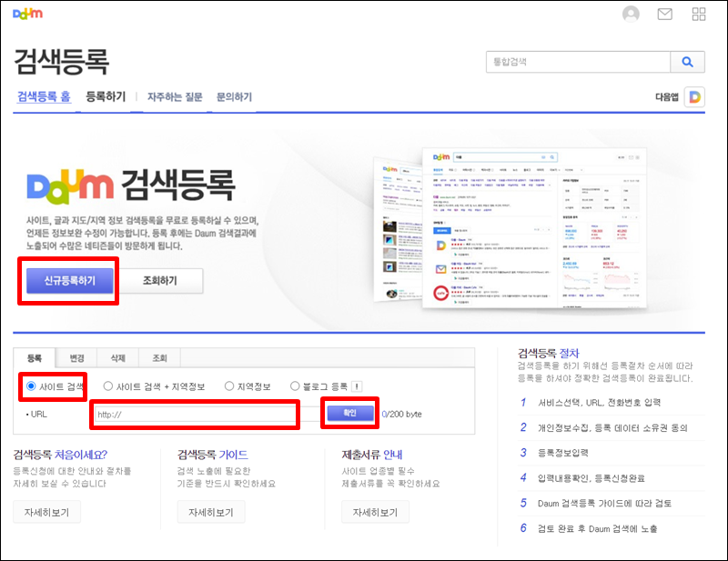Select the 지역정보 radio button
Image resolution: width=728 pixels, height=561 pixels.
pyautogui.click(x=229, y=386)
